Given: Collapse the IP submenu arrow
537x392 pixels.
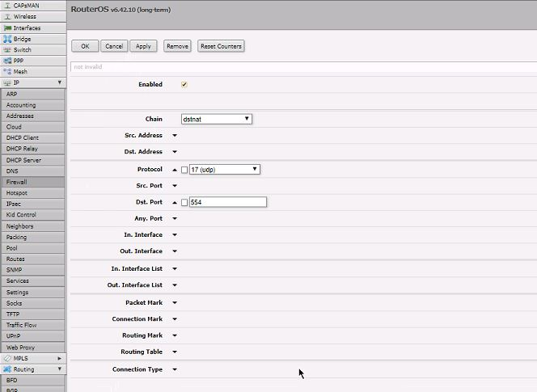Looking at the screenshot, I should tap(60, 82).
